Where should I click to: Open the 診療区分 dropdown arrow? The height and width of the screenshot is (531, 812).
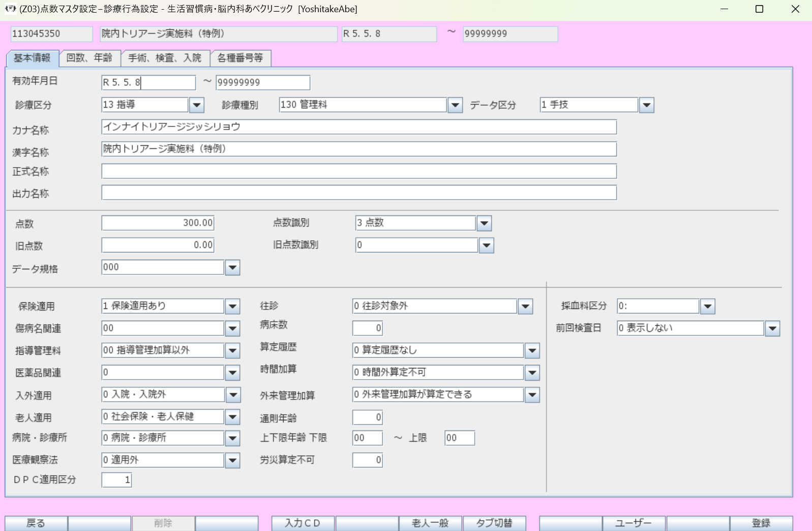[x=196, y=105]
